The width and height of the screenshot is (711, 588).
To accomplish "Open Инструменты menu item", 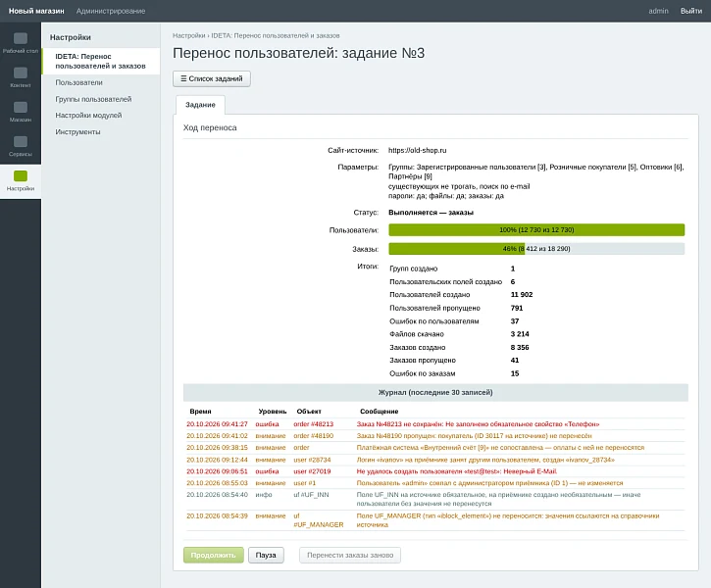I will (78, 132).
